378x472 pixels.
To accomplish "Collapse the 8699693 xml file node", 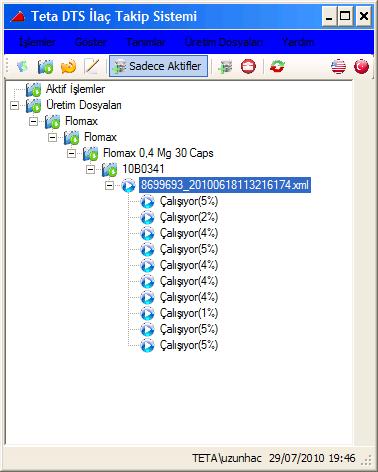I will click(109, 185).
